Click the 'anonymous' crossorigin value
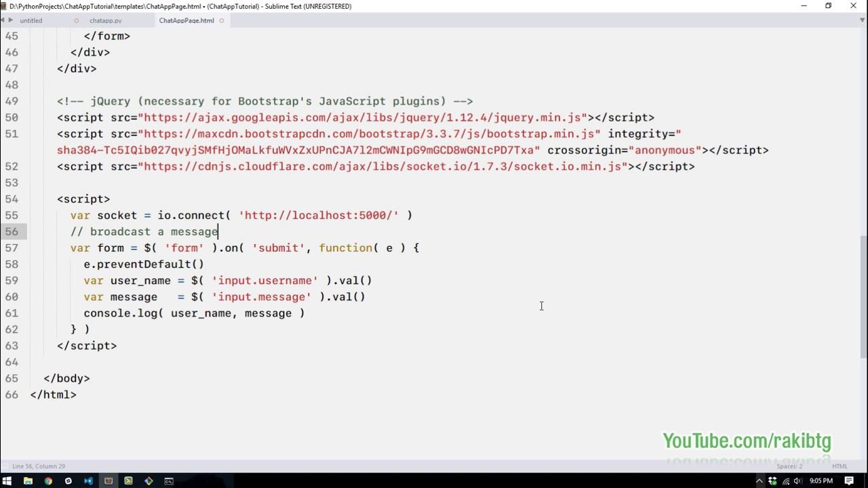Image resolution: width=868 pixels, height=488 pixels. point(665,150)
